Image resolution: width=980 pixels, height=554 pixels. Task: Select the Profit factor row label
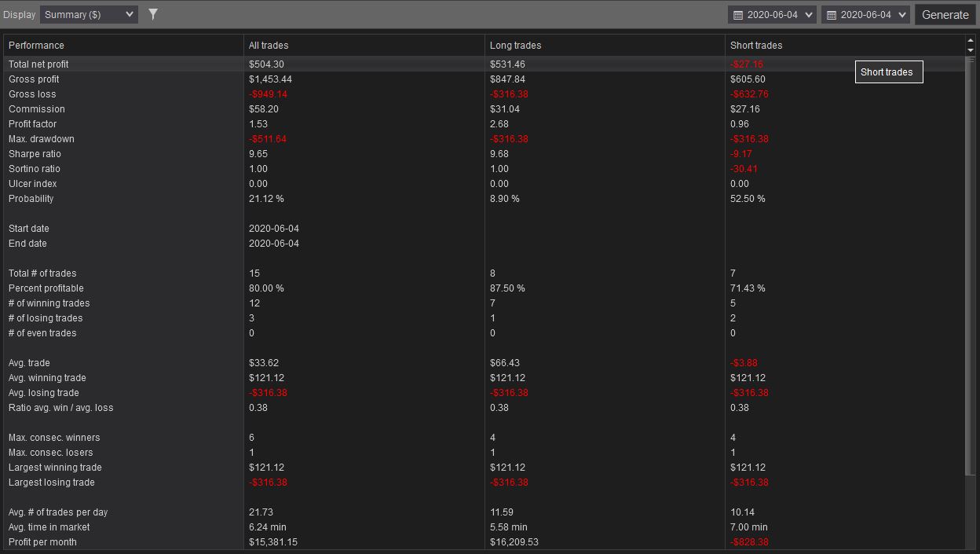(33, 124)
